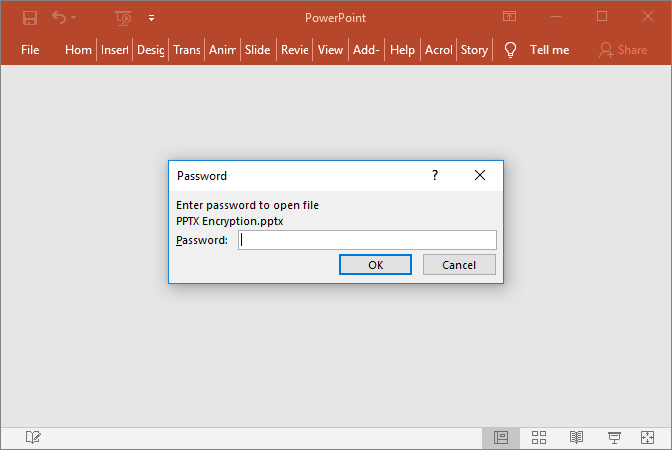Image resolution: width=672 pixels, height=450 pixels.
Task: Close the Password dialog with X
Action: click(x=480, y=175)
